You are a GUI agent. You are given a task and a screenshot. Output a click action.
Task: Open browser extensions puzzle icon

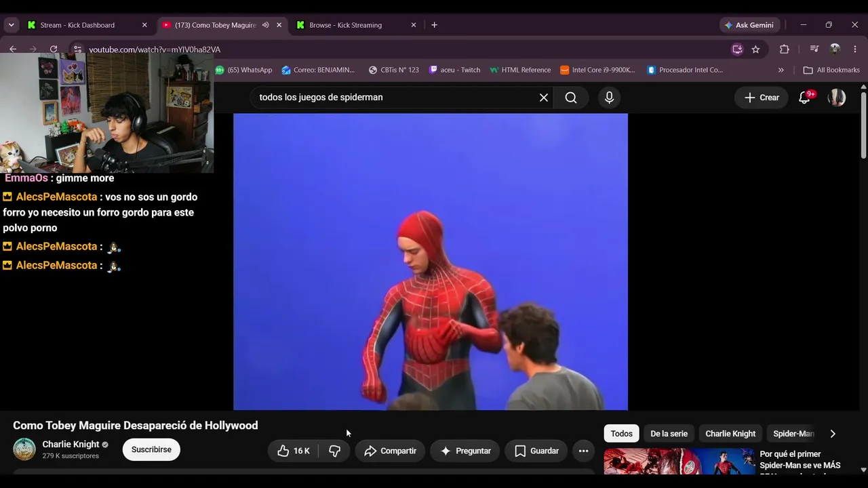coord(785,49)
